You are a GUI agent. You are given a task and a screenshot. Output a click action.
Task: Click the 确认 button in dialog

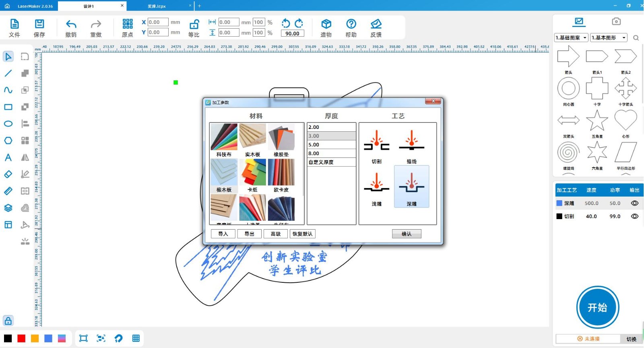tap(407, 234)
